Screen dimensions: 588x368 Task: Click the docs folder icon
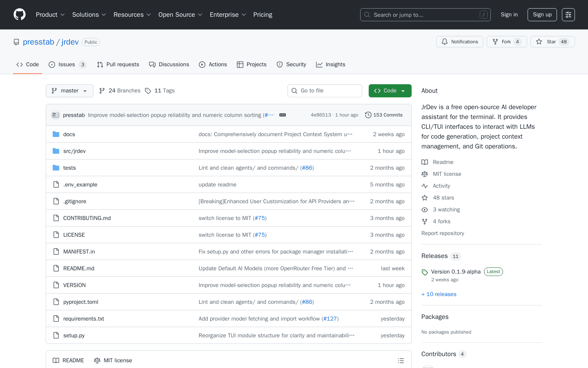tap(56, 134)
